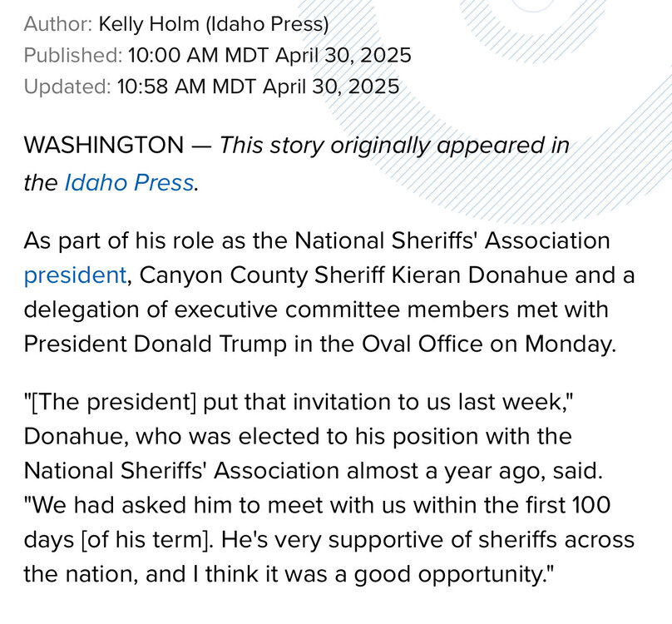
Task: Click the "Updated:" label
Action: point(67,86)
